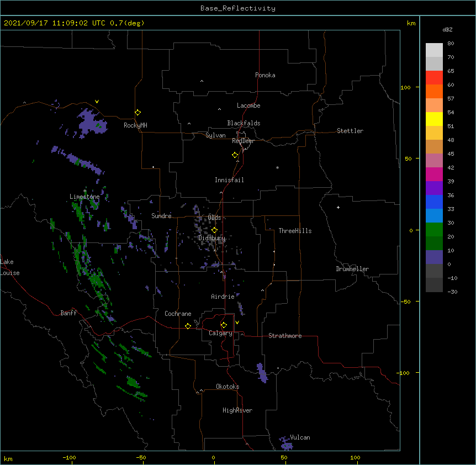Click the purple swatch below 39 dBZ

point(434,188)
